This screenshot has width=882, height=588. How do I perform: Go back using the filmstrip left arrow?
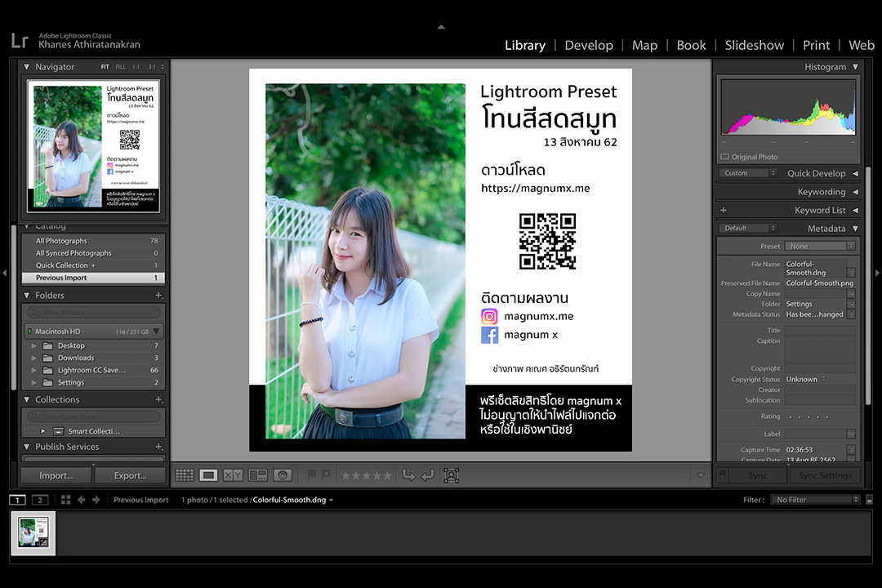coord(82,500)
